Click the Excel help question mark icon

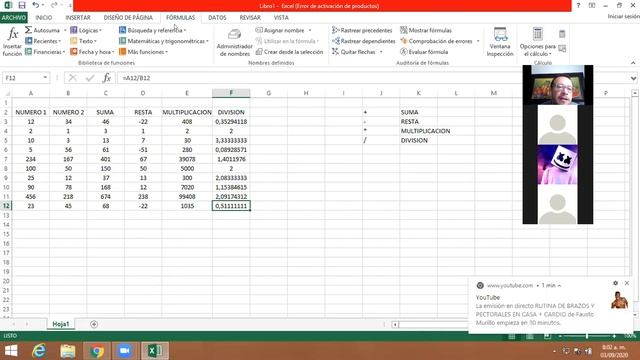coord(578,5)
